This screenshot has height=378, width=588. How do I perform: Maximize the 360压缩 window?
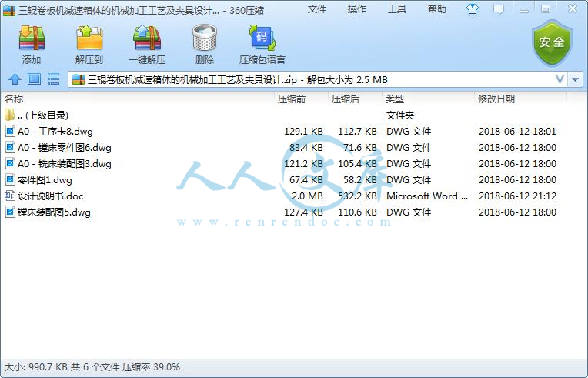coord(546,9)
